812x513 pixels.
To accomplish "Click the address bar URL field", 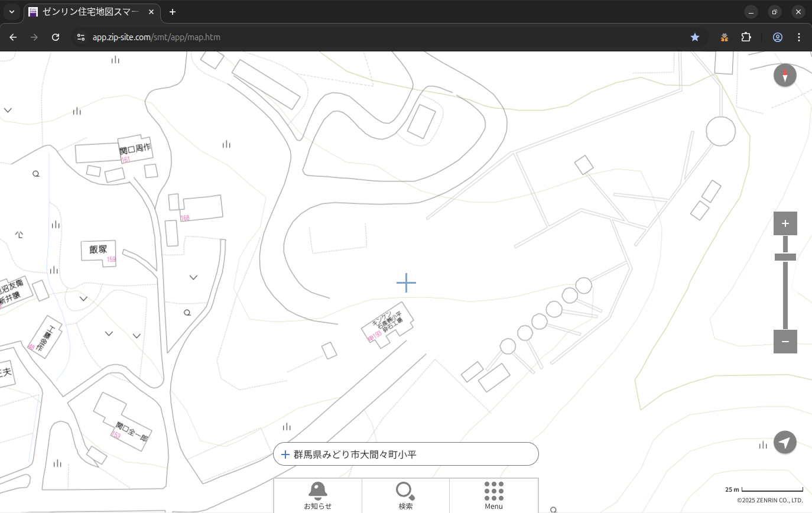I will click(355, 37).
